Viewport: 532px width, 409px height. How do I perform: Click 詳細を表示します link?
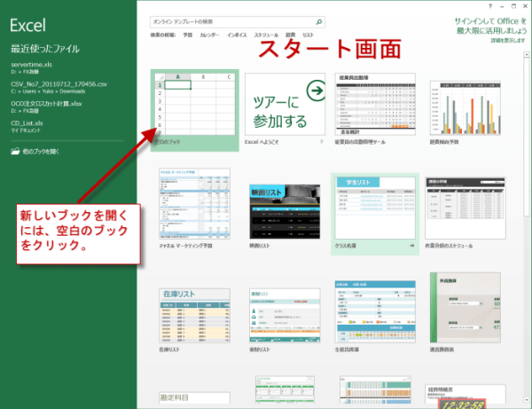[507, 41]
